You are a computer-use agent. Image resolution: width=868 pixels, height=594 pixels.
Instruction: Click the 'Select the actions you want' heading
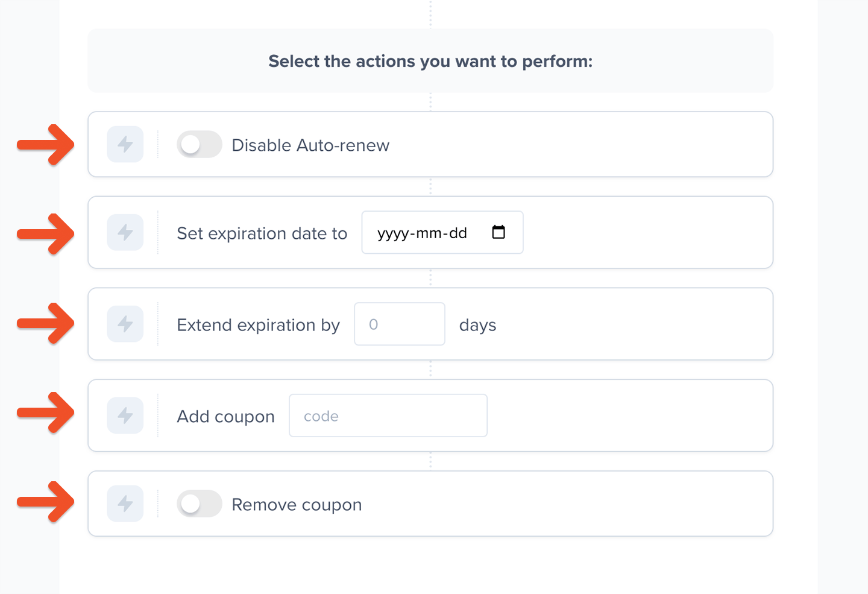[x=430, y=62]
